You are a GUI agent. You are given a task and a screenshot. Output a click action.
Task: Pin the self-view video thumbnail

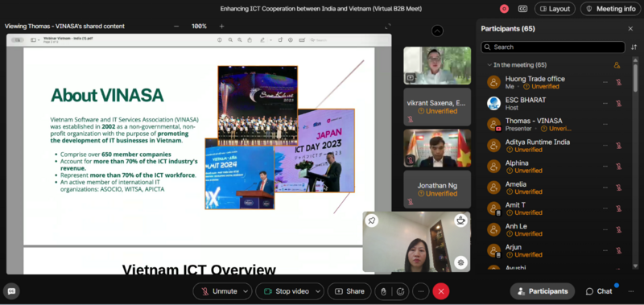coord(371,221)
